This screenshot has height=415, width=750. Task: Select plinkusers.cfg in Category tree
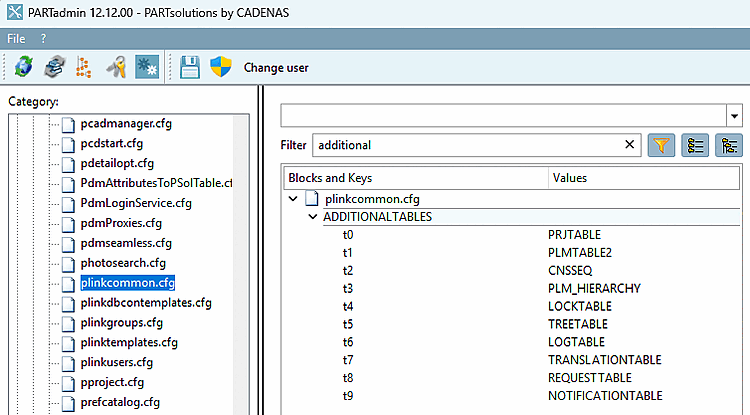117,362
